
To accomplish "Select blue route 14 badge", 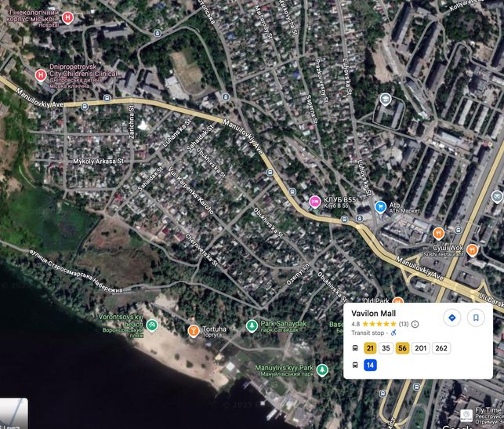I will [x=370, y=365].
